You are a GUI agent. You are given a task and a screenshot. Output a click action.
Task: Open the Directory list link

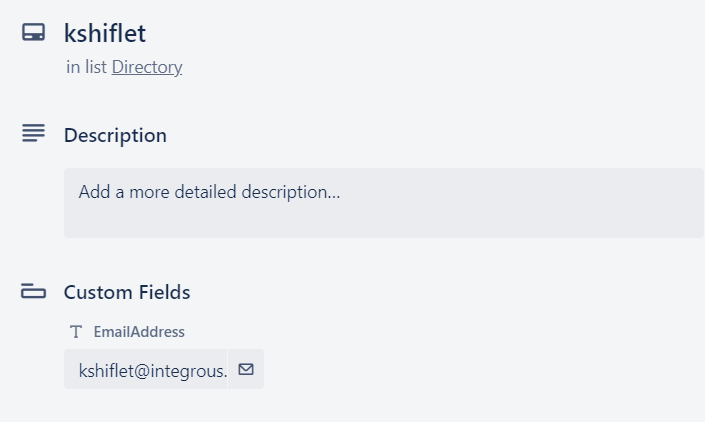pyautogui.click(x=147, y=67)
